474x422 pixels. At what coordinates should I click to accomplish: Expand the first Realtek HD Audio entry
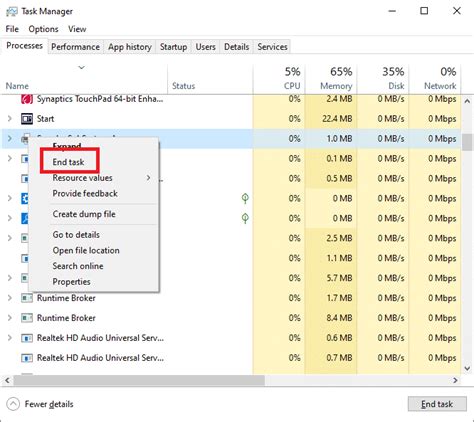coord(10,338)
